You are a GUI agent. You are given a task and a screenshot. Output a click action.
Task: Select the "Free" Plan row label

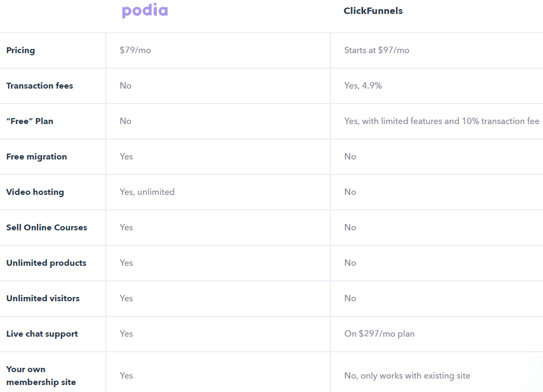pyautogui.click(x=30, y=121)
